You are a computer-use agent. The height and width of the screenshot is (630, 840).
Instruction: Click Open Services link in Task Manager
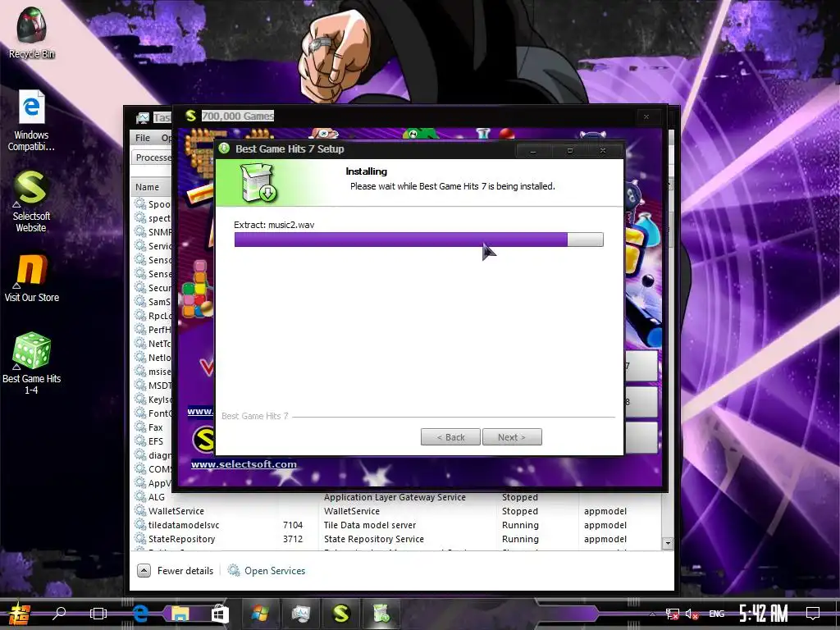[x=267, y=571]
